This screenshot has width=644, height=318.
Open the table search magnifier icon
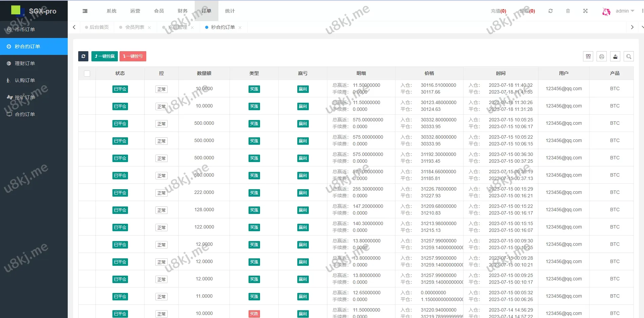pos(629,57)
